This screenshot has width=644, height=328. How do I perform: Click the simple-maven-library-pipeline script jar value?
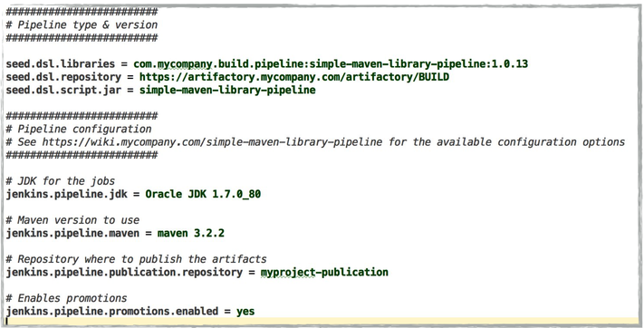227,90
